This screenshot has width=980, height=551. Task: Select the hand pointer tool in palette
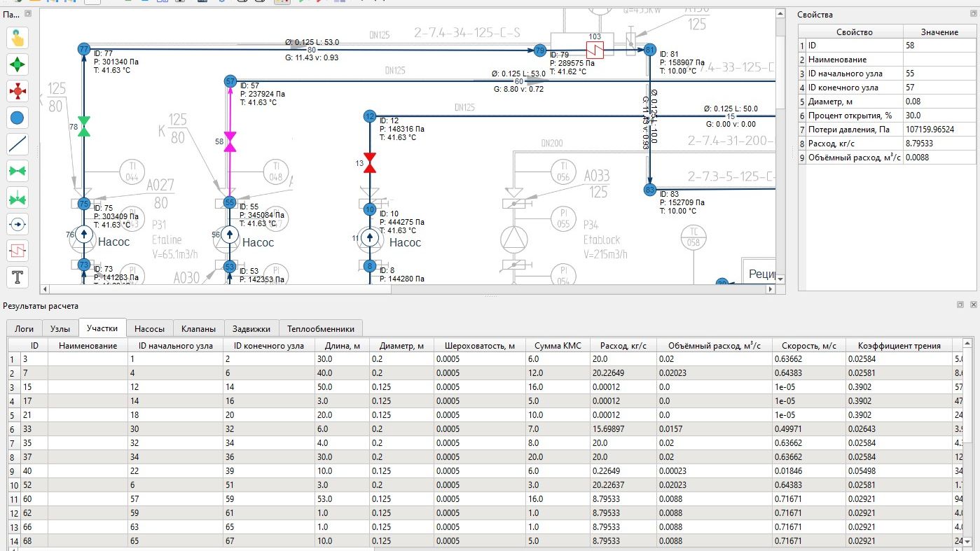pos(18,38)
